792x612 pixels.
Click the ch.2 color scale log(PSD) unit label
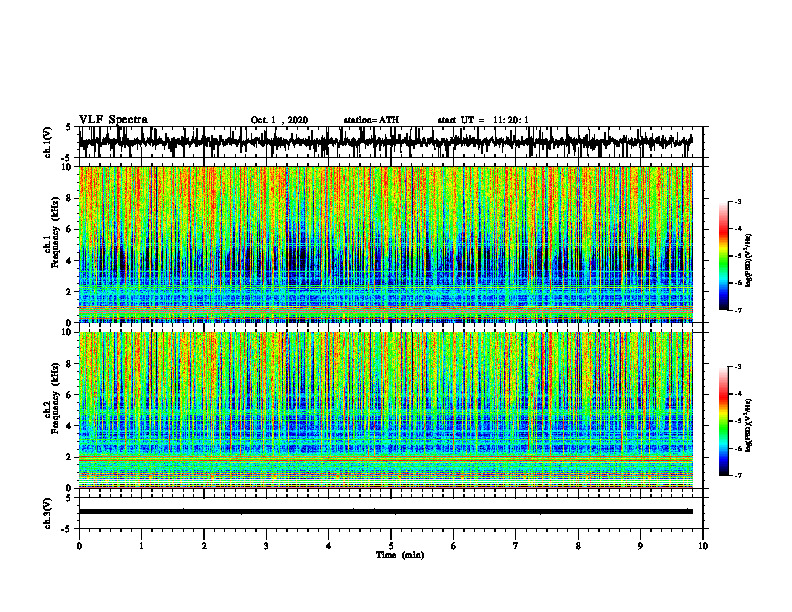click(749, 425)
